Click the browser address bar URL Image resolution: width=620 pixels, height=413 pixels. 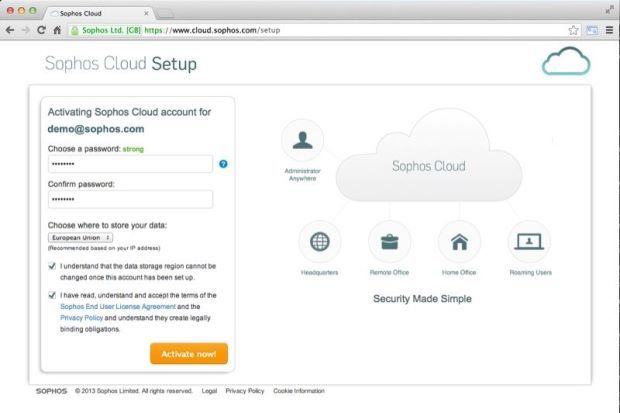click(212, 30)
